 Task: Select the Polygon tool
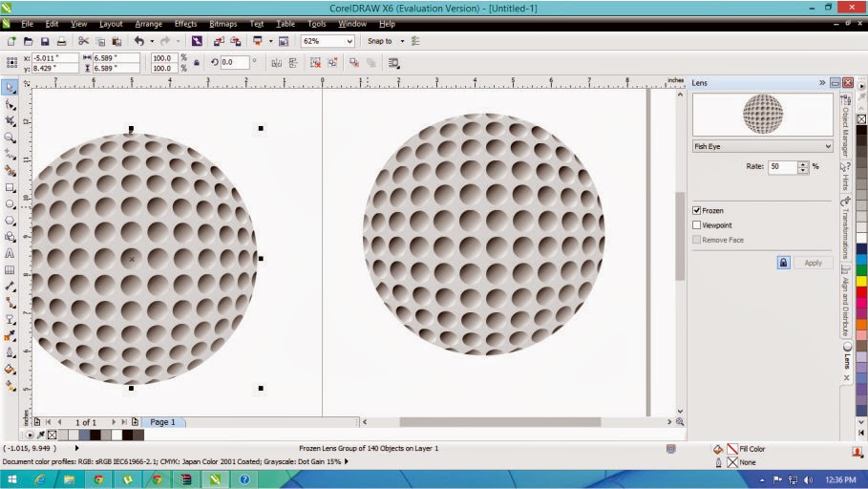(10, 221)
